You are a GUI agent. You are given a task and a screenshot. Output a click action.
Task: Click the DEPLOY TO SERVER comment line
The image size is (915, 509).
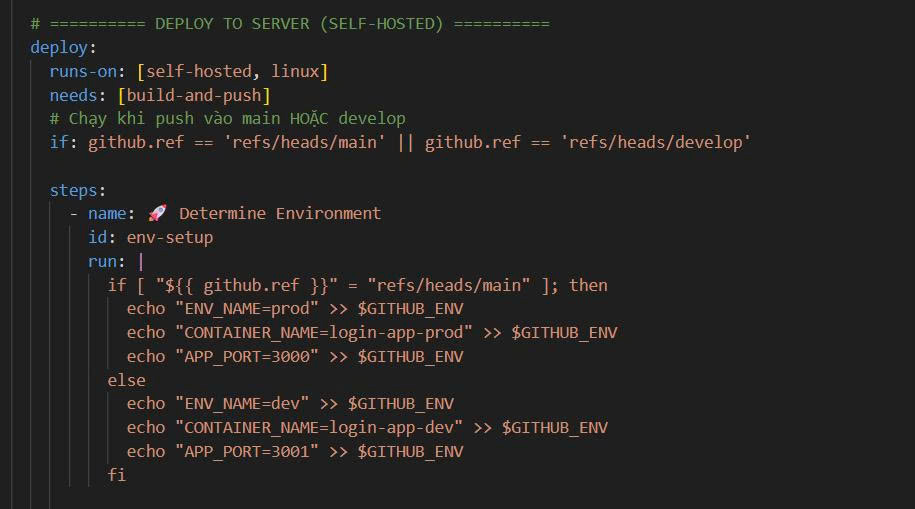pos(290,23)
